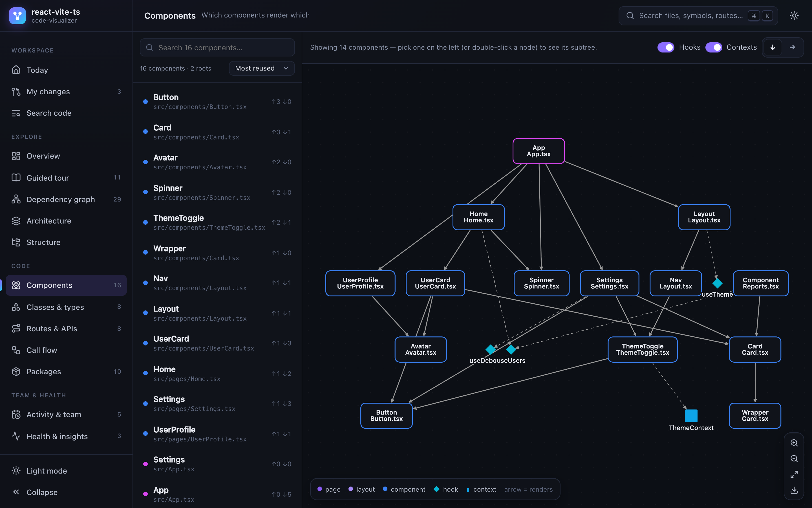Select the Settings src/App.tsx list entry

(217, 464)
